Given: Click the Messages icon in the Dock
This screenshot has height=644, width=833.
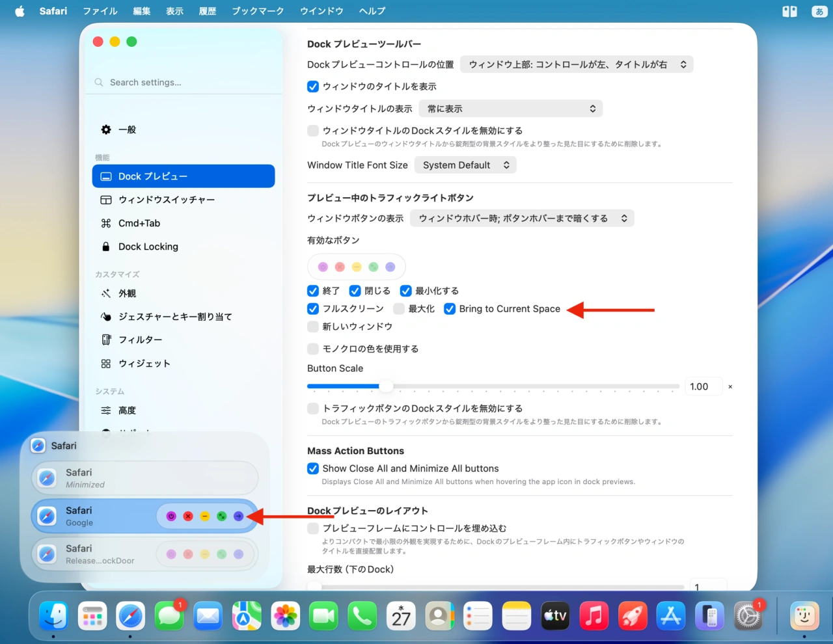Looking at the screenshot, I should click(x=169, y=615).
